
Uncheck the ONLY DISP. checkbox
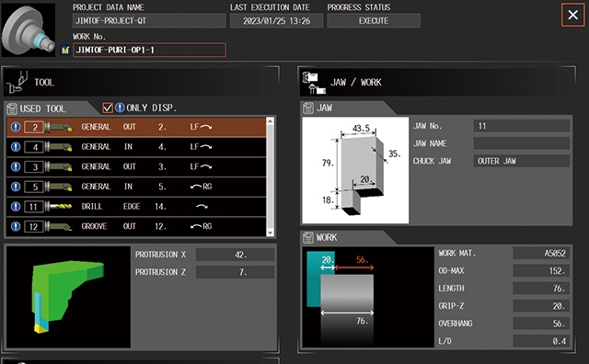pyautogui.click(x=108, y=108)
